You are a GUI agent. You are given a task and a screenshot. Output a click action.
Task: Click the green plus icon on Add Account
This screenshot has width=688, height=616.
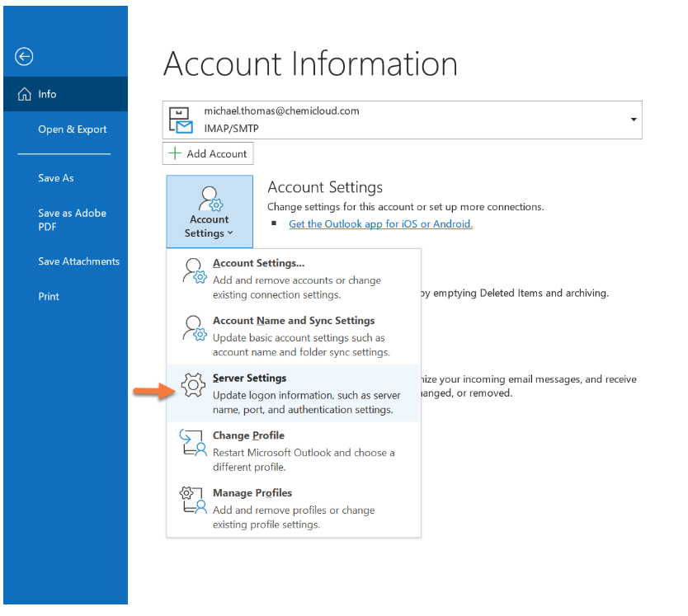coord(173,153)
